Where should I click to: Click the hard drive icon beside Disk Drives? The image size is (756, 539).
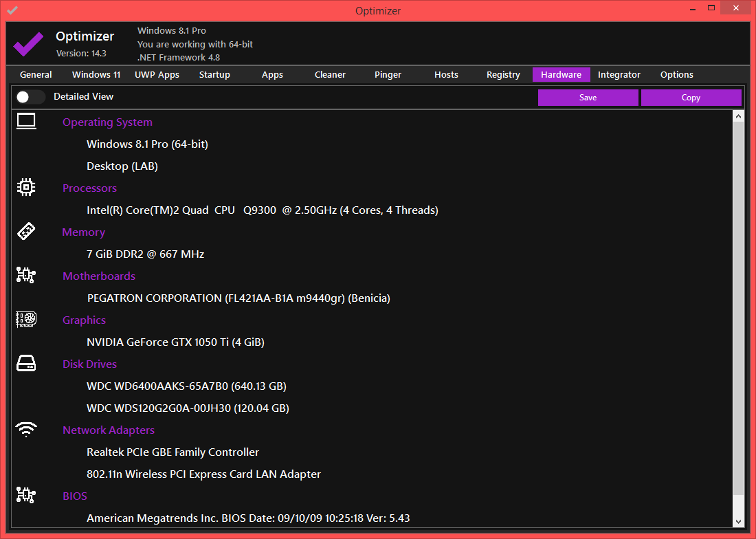[x=26, y=364]
